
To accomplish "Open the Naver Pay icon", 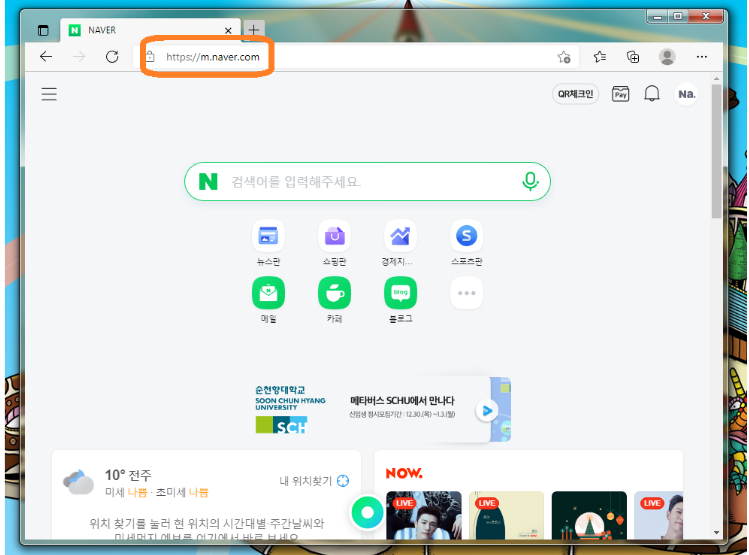I will click(621, 94).
